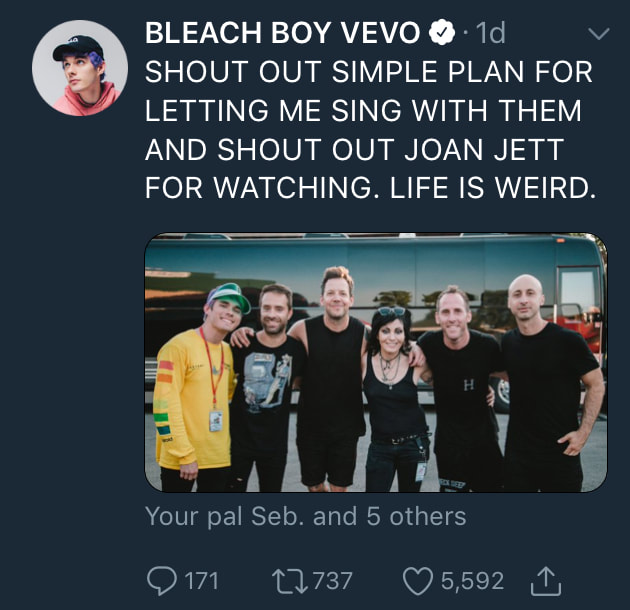630x610 pixels.
Task: Select the tweet text about Simple Plan
Action: (x=370, y=130)
